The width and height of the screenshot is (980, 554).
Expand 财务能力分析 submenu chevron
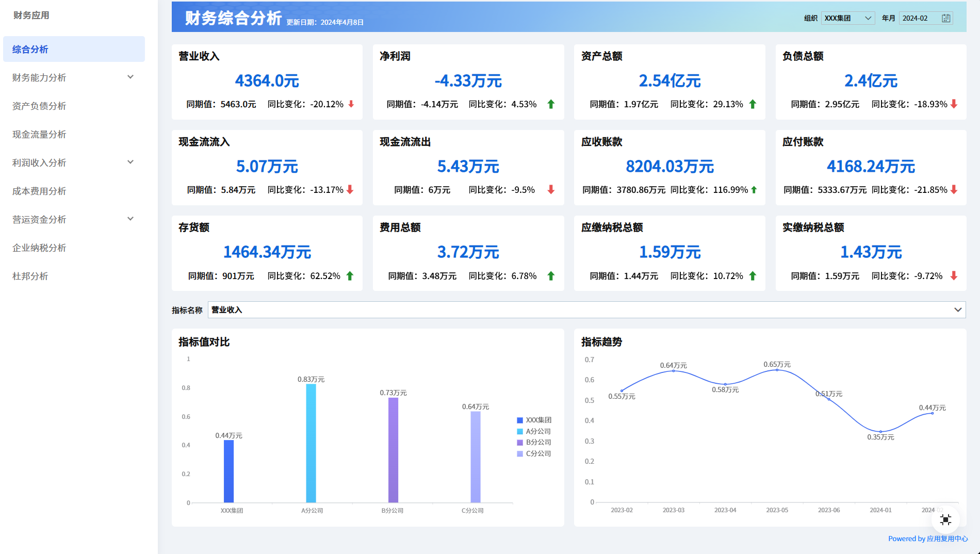click(130, 77)
